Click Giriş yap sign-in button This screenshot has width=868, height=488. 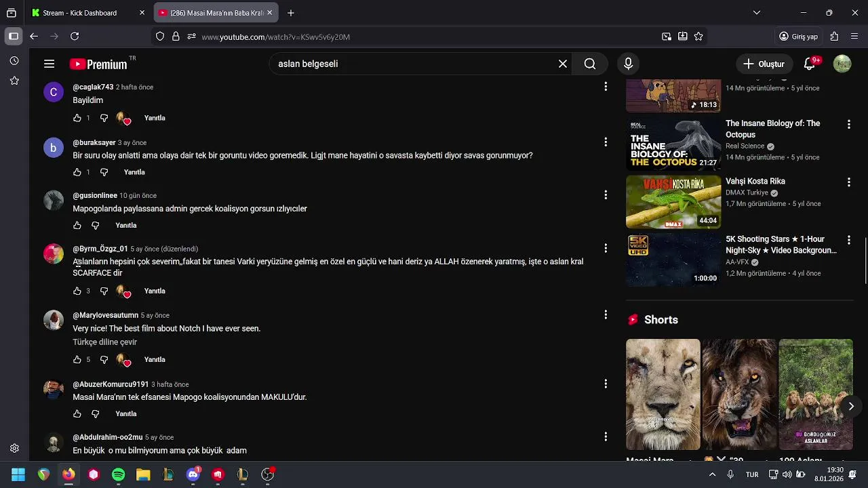[x=798, y=37]
